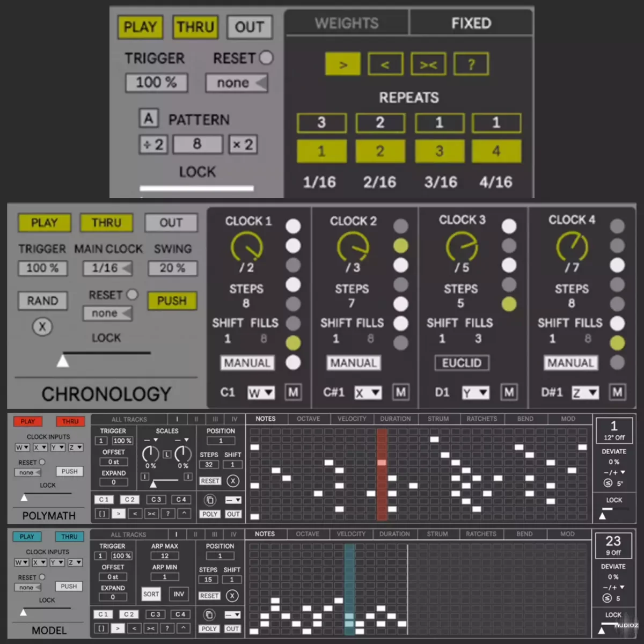Click Chronology LOCK slider handle
This screenshot has height=644, width=644.
63,361
